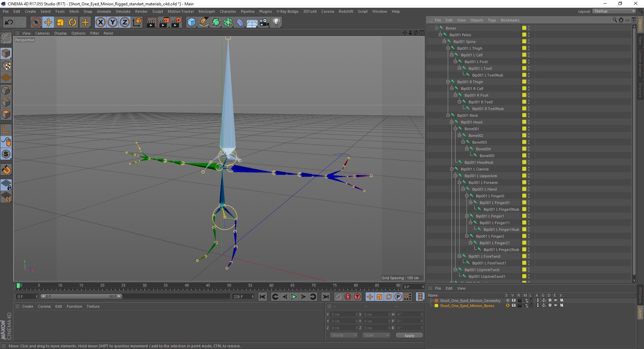Select the Bip001 Head bone in tree
This screenshot has width=644, height=349.
[471, 122]
